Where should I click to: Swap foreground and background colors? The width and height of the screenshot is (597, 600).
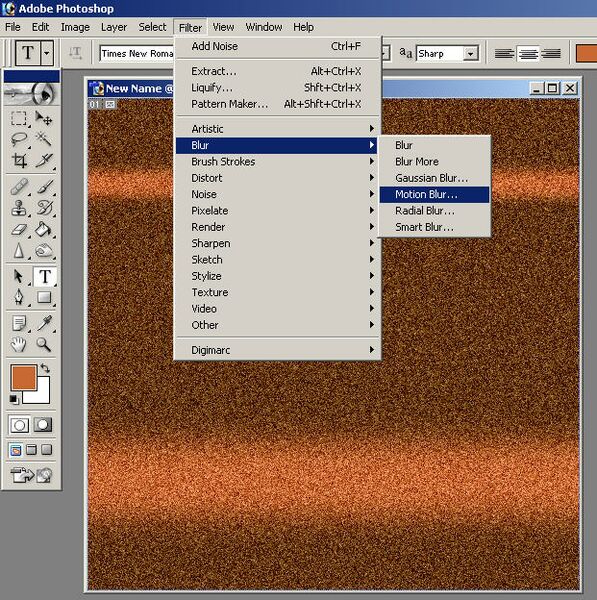pyautogui.click(x=45, y=368)
